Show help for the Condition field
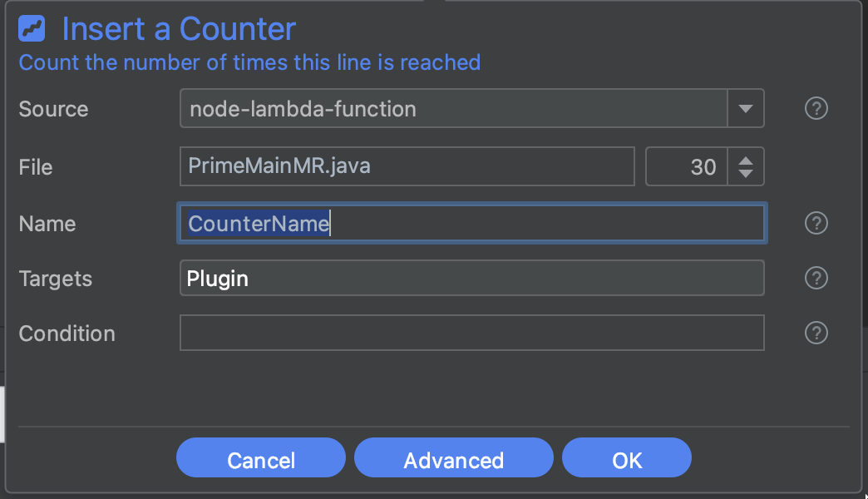 (x=816, y=333)
